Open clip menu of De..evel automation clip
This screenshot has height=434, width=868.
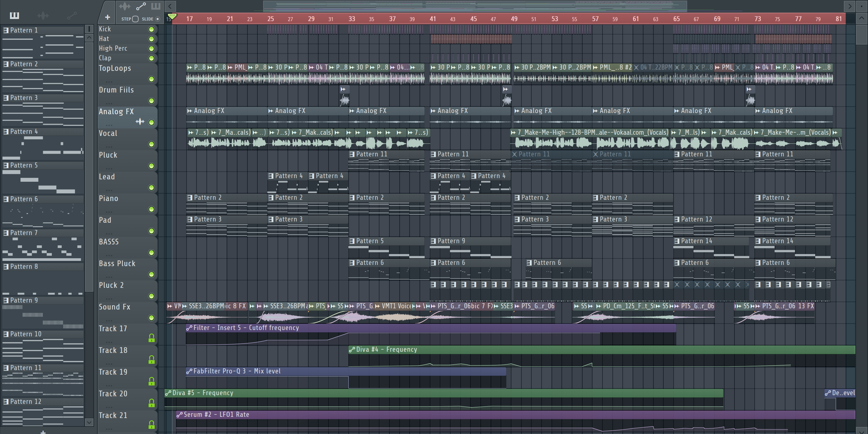click(828, 393)
